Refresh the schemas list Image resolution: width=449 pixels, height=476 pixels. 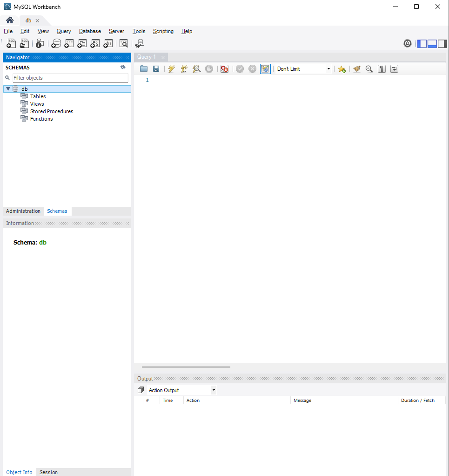click(x=123, y=67)
